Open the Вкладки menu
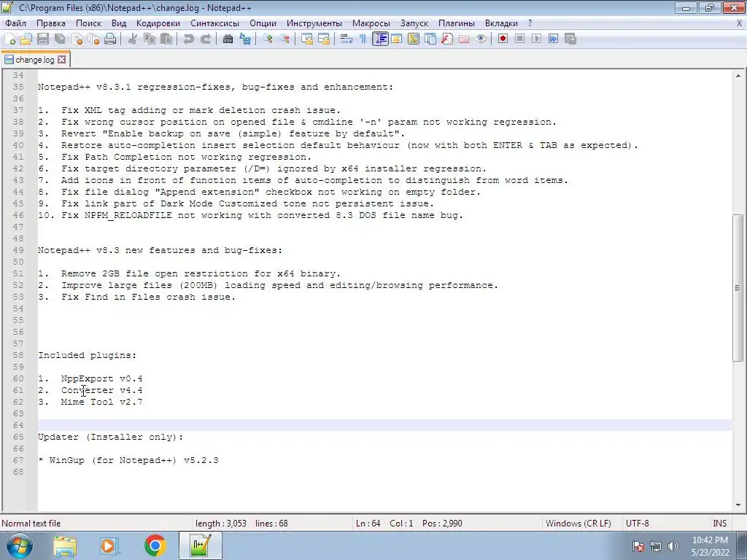This screenshot has height=560, width=747. tap(501, 23)
